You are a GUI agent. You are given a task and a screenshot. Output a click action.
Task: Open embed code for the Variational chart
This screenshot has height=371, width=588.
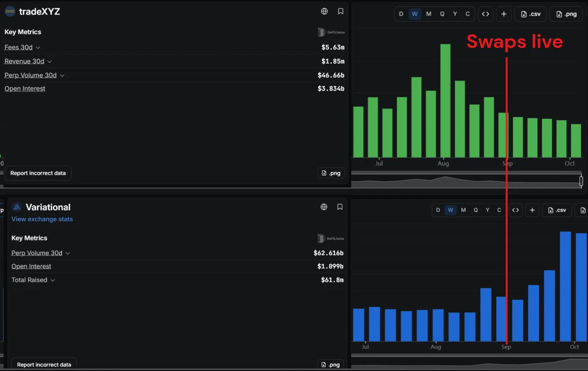point(515,210)
